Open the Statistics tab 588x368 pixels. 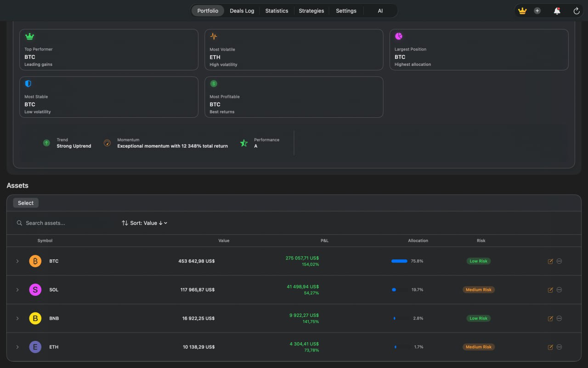click(277, 11)
